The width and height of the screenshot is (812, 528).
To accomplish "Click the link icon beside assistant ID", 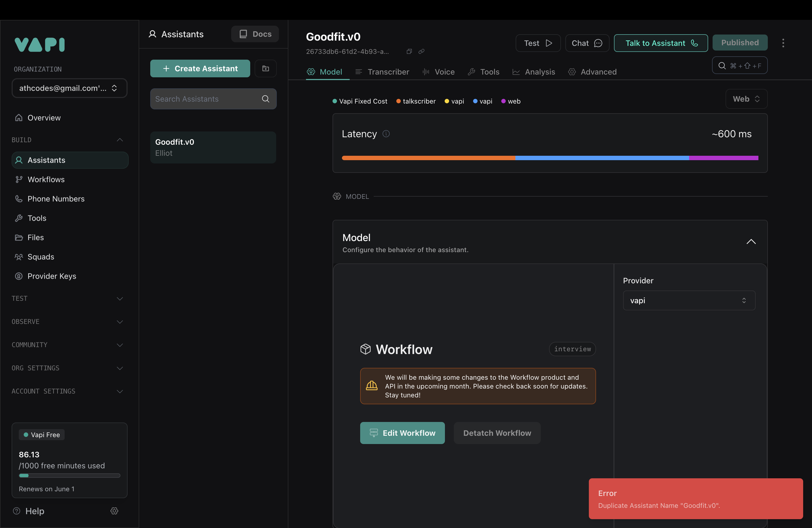I will point(421,52).
